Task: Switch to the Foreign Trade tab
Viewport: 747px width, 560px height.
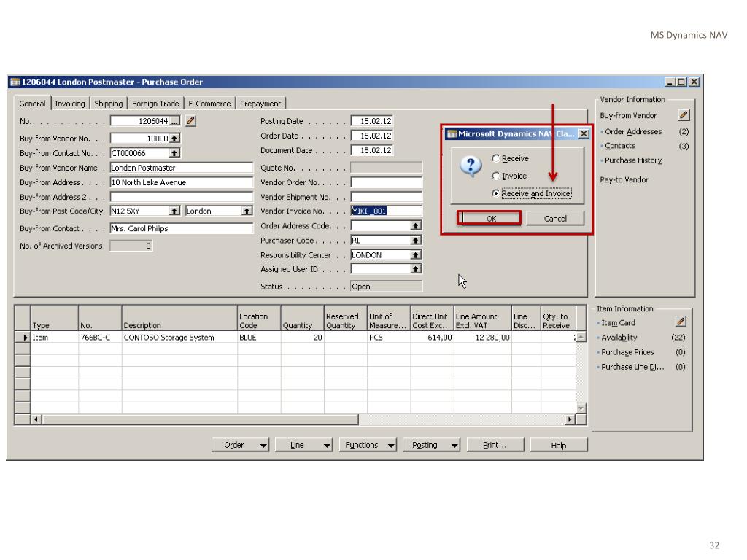Action: point(155,104)
